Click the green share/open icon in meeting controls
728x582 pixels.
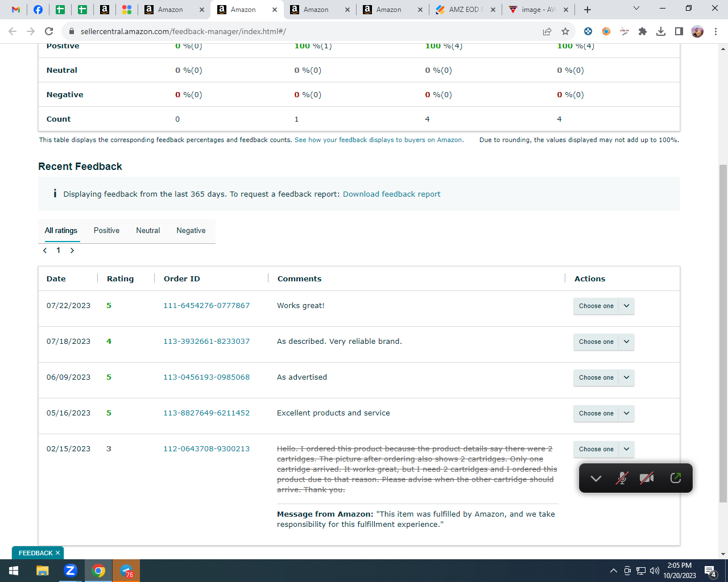coord(676,478)
